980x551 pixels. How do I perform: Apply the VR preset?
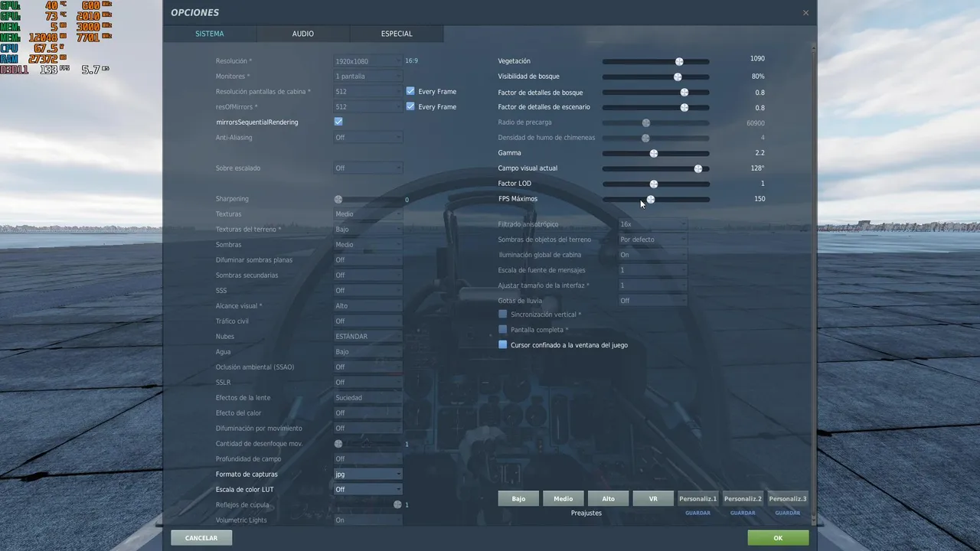point(653,499)
